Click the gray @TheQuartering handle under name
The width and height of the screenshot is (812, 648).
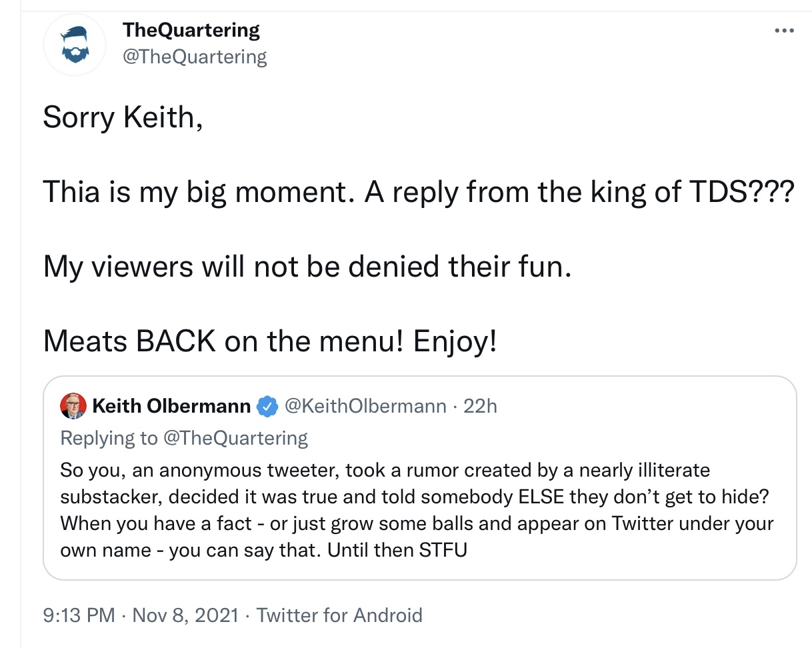click(195, 57)
